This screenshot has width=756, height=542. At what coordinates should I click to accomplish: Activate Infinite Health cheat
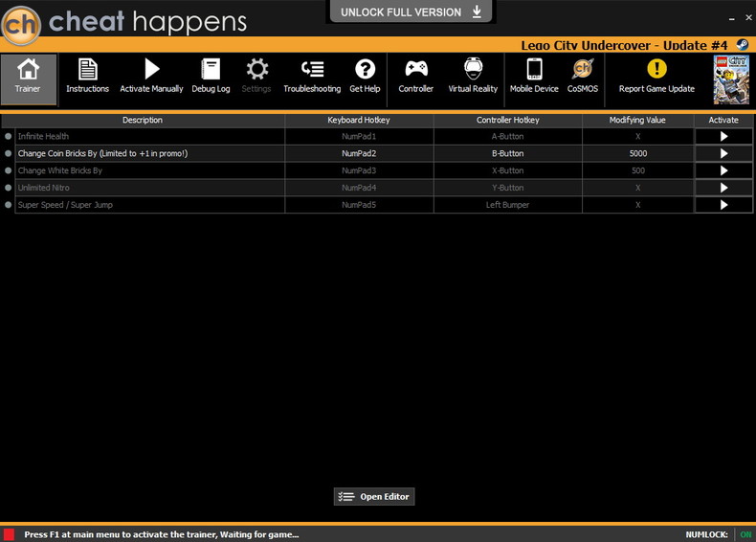point(723,137)
